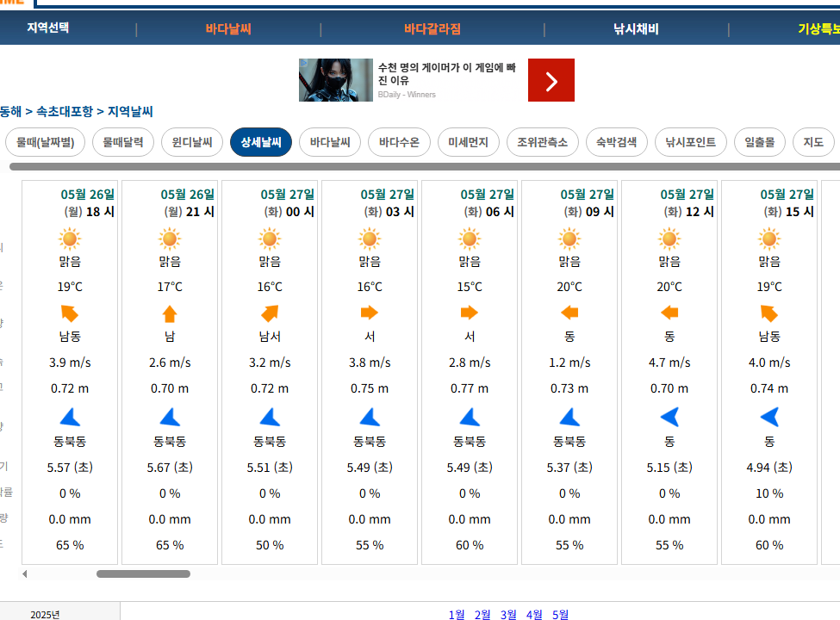Select the 바다수온 tab
The image size is (840, 620).
click(399, 142)
